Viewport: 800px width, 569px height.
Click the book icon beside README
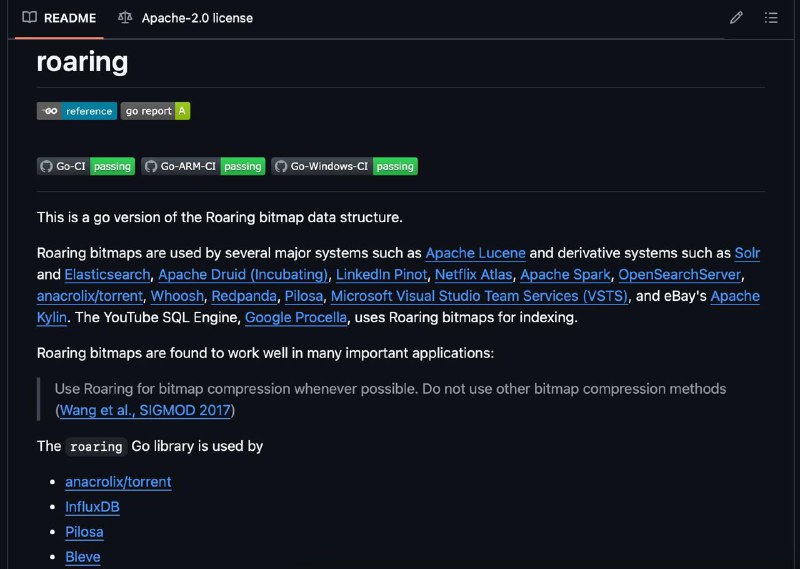pyautogui.click(x=30, y=18)
